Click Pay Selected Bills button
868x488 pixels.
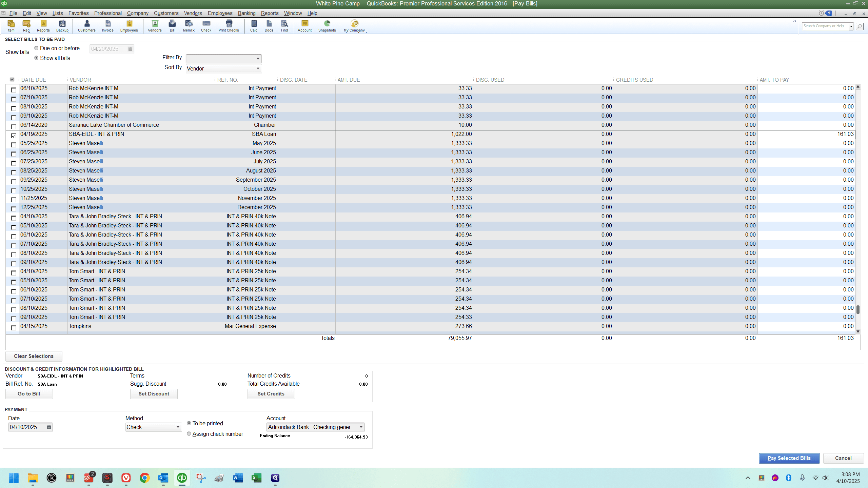pos(789,458)
